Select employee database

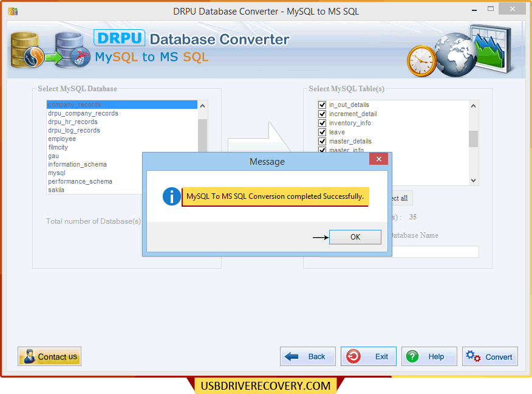click(x=122, y=139)
